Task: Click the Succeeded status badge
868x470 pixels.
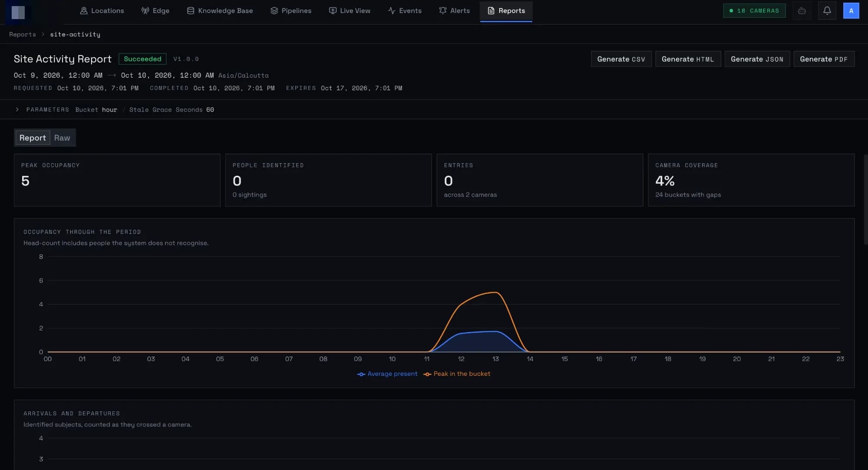Action: (x=142, y=59)
